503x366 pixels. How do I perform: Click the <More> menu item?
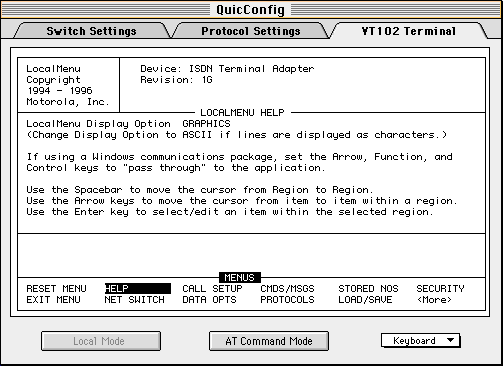pyautogui.click(x=434, y=300)
